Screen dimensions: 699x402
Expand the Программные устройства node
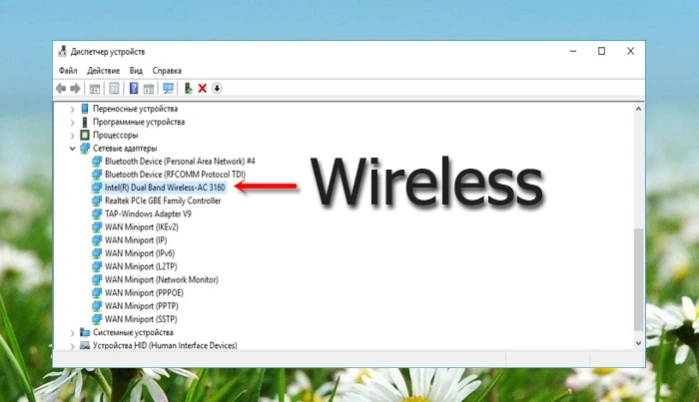click(72, 122)
